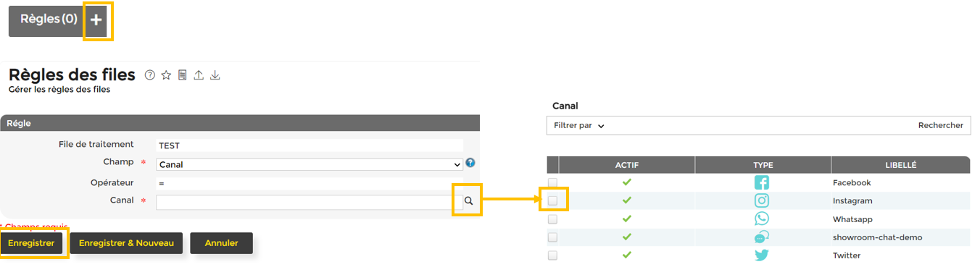
Task: Expand the Filtrer par dropdown
Action: point(579,125)
